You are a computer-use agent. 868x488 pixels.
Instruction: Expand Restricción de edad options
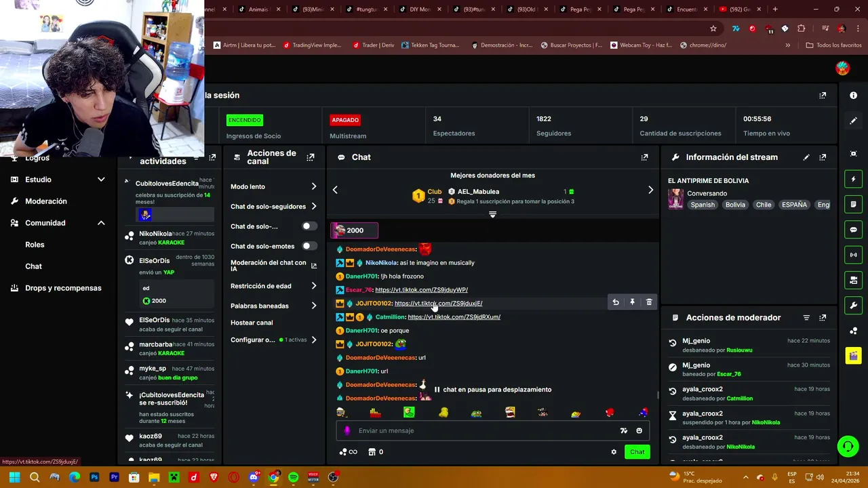[x=313, y=286]
